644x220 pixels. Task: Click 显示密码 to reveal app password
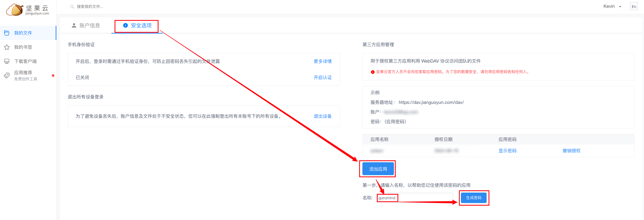click(507, 151)
